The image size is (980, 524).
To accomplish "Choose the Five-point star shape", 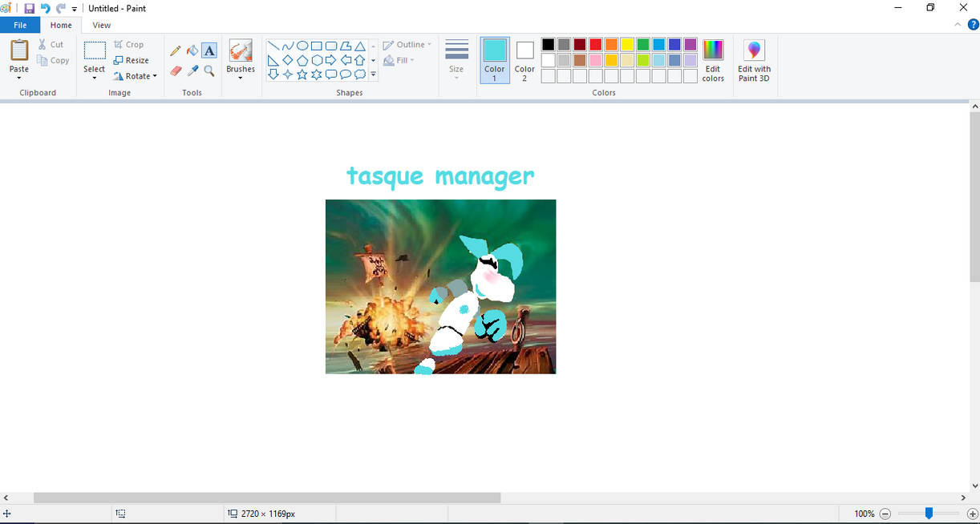I will tap(302, 75).
